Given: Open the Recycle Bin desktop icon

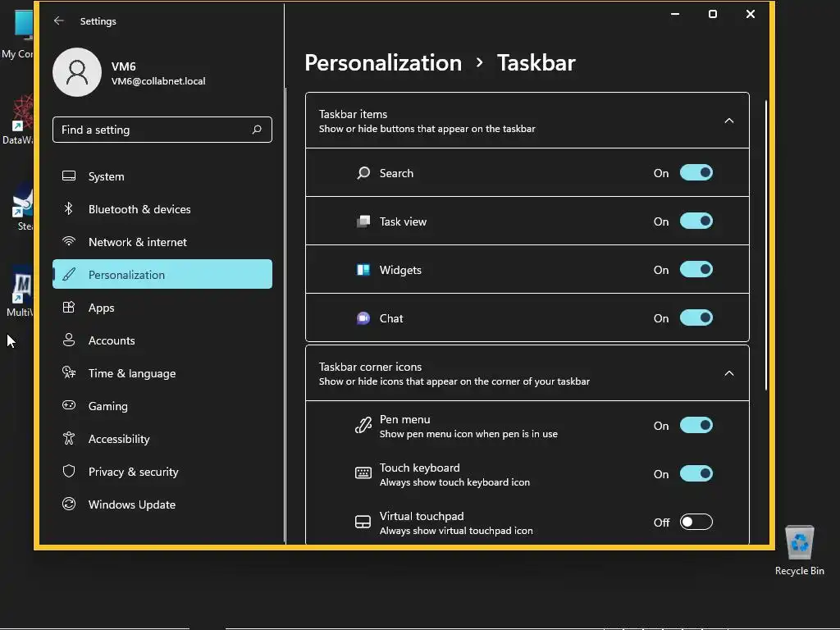Looking at the screenshot, I should point(799,545).
